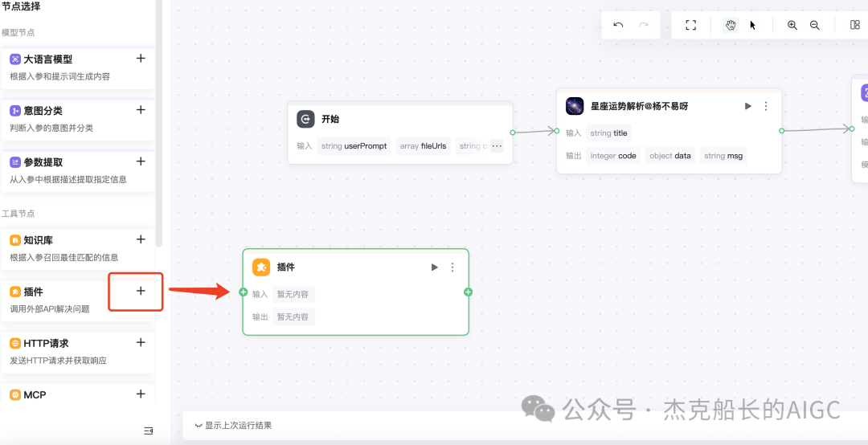Select the 知识库 card title
The height and width of the screenshot is (445, 868).
click(x=39, y=240)
